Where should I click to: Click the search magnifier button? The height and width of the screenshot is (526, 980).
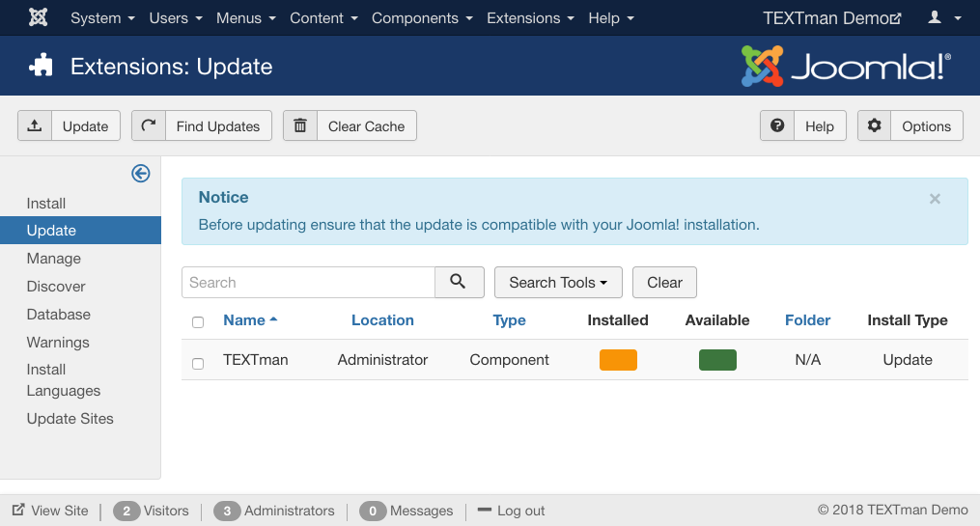coord(460,283)
